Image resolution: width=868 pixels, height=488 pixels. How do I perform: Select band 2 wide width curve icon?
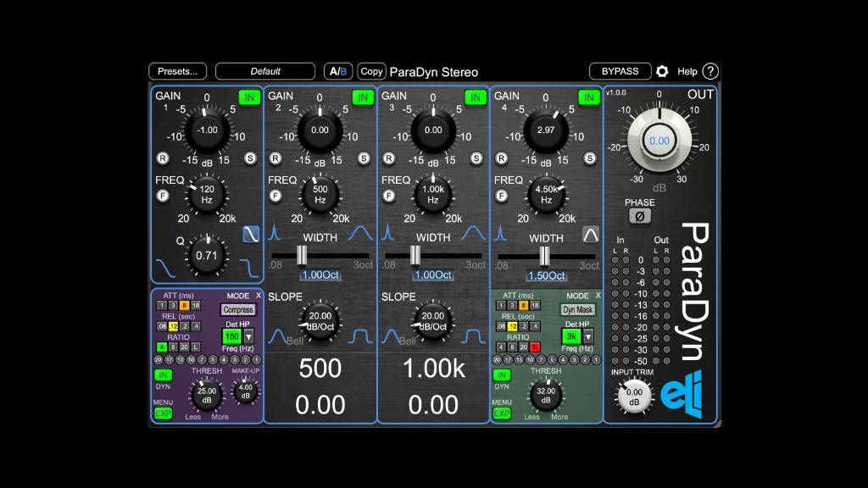(x=360, y=233)
